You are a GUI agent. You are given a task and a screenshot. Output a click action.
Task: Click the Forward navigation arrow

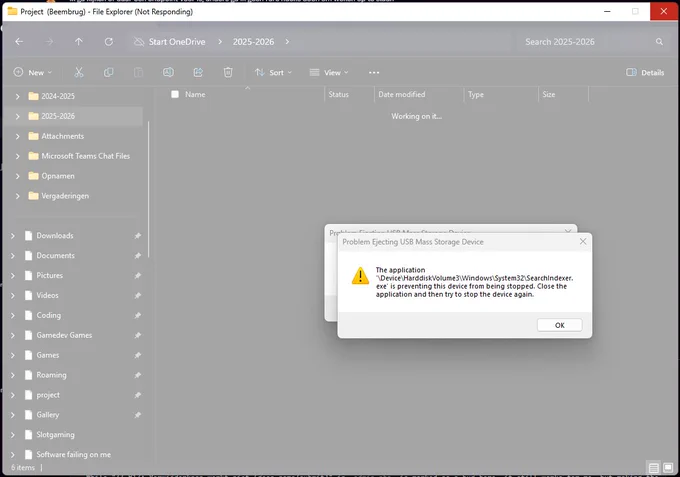(x=49, y=42)
